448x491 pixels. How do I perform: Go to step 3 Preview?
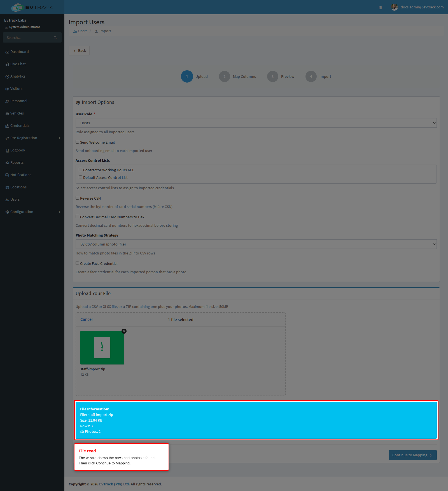coord(281,76)
